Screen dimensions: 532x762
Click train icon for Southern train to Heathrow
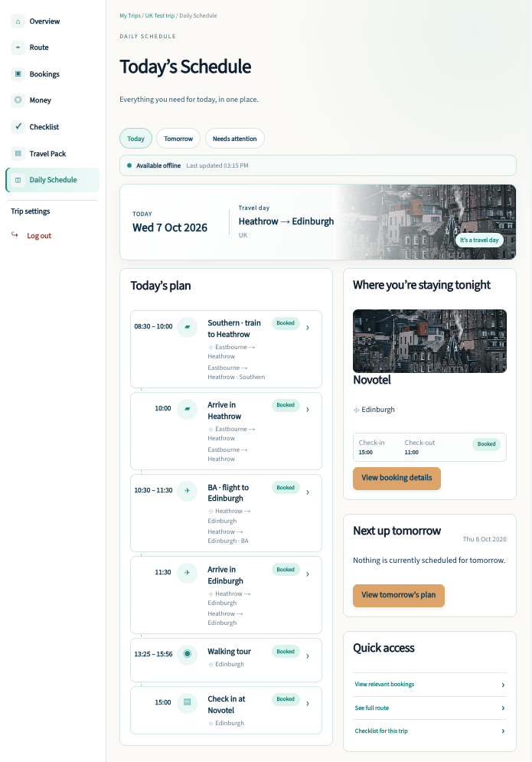tap(187, 327)
